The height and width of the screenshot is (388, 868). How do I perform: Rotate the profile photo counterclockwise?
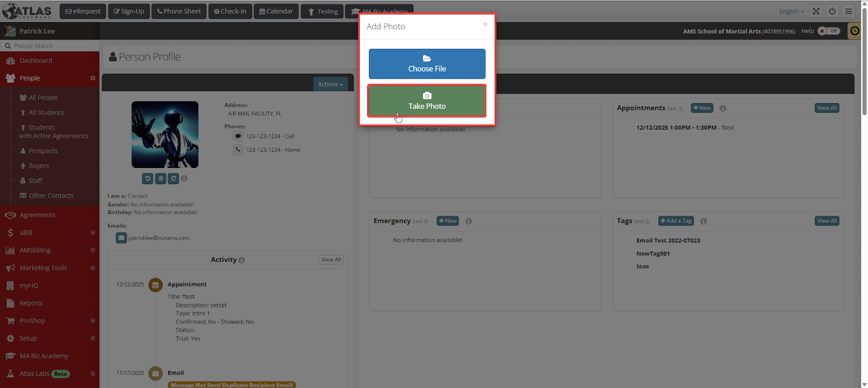click(x=148, y=178)
